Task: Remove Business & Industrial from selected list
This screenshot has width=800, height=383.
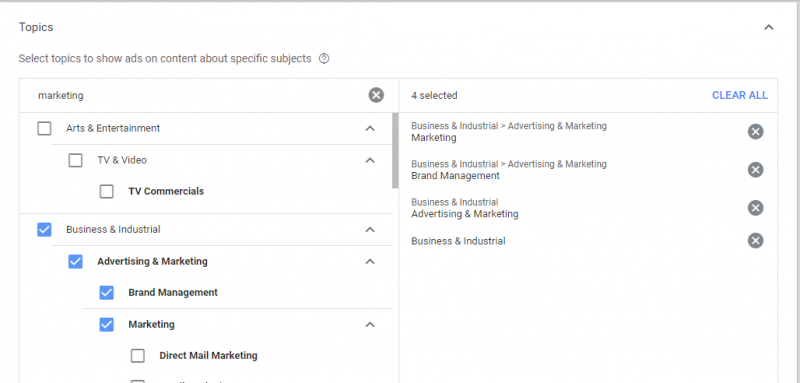Action: (756, 241)
